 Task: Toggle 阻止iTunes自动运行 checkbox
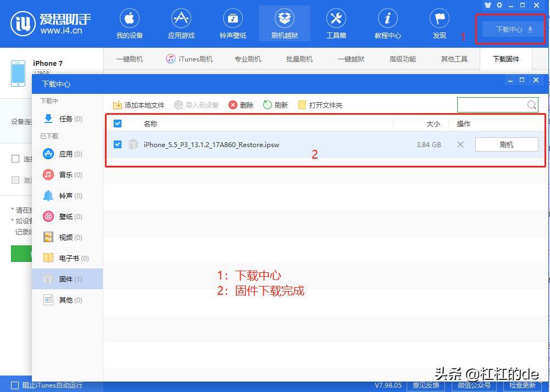pos(15,385)
